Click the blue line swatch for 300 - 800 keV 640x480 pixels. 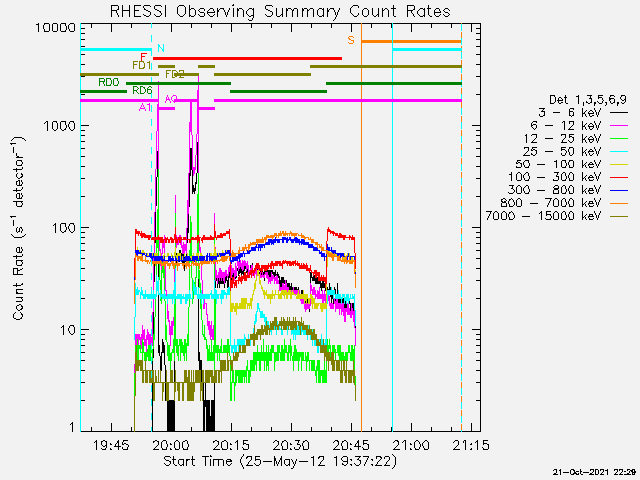coord(619,190)
